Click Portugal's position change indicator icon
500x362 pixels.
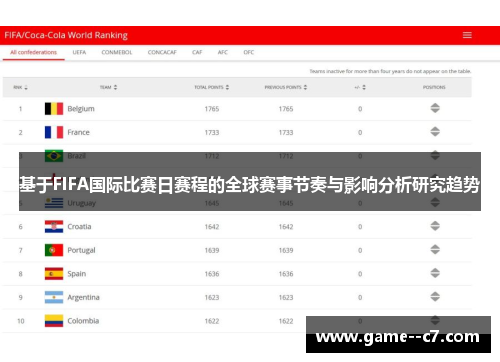tap(435, 250)
